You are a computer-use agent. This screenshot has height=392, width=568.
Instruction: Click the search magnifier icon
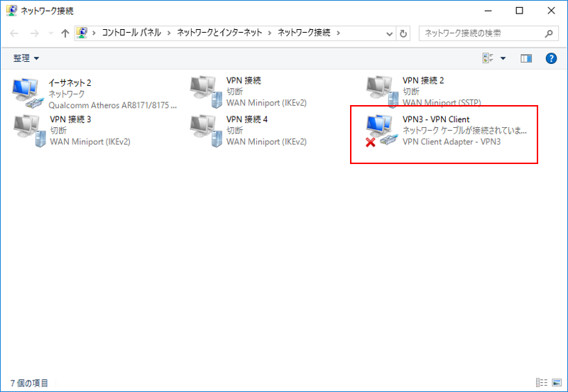point(549,33)
